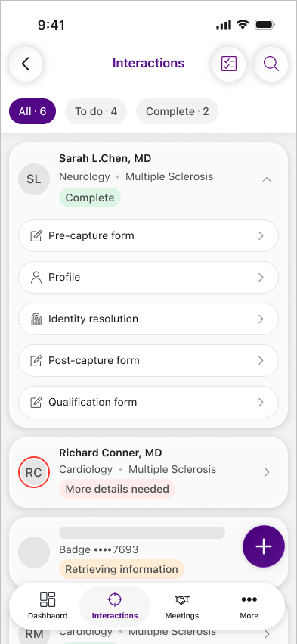Tap the back arrow button
The width and height of the screenshot is (297, 644).
26,64
